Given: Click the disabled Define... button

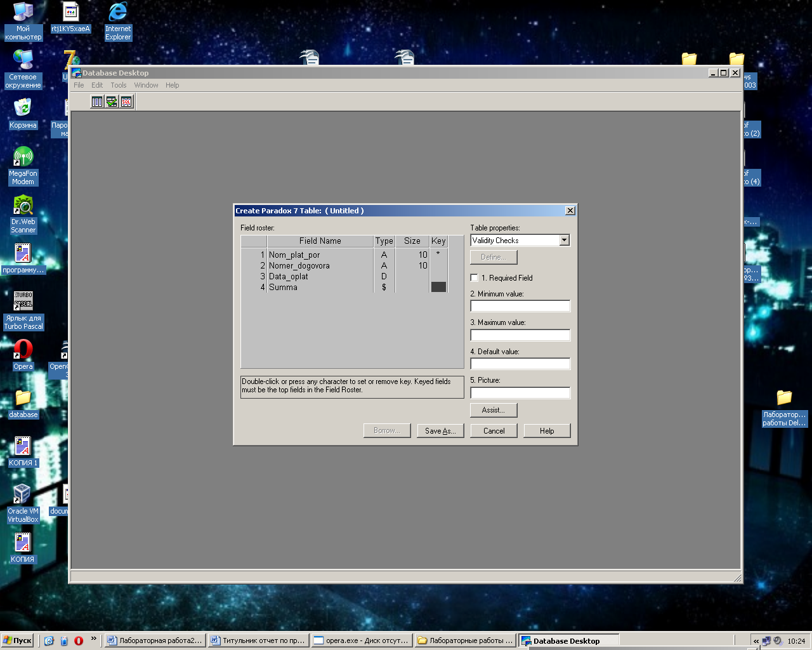Looking at the screenshot, I should (x=494, y=257).
